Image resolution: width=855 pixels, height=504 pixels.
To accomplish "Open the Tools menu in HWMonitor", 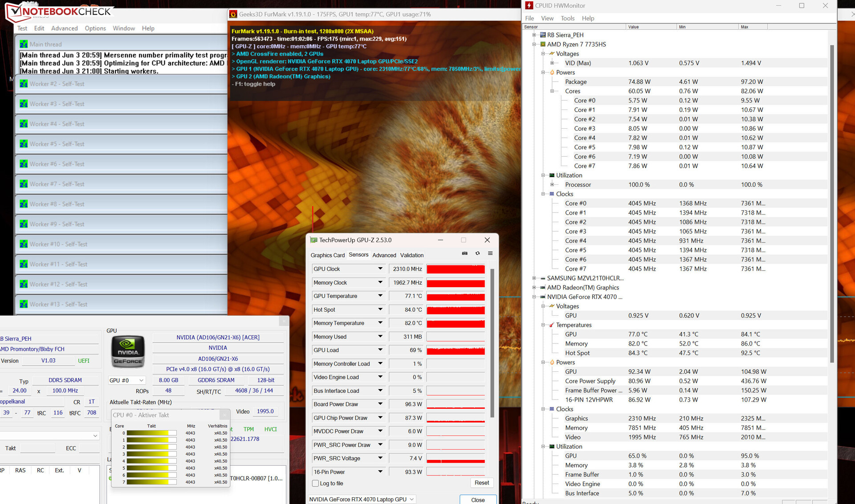I will pyautogui.click(x=567, y=18).
